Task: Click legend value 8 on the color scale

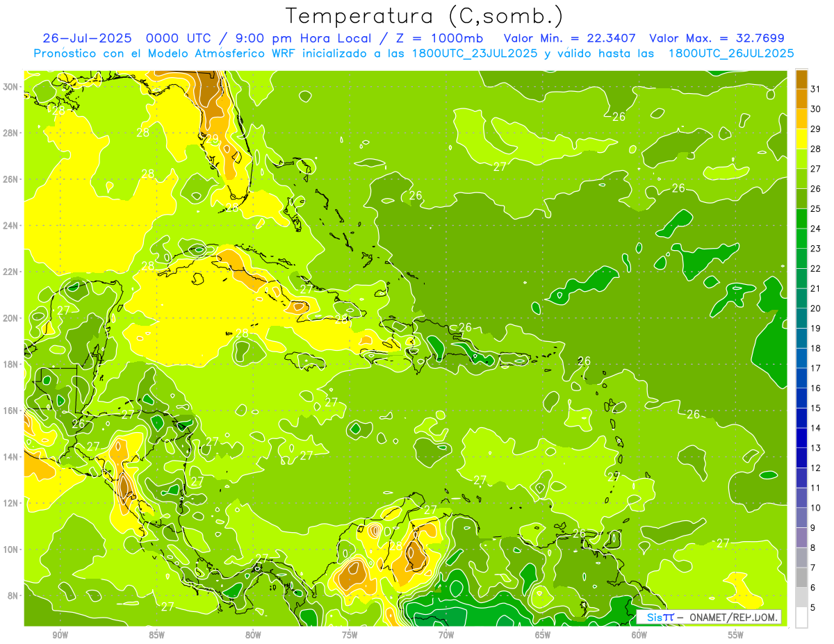Action: (813, 547)
